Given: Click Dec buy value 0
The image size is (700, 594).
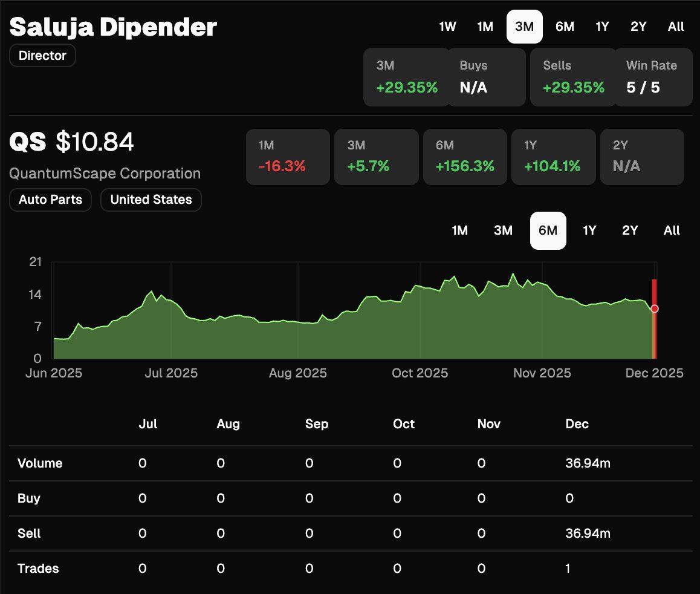Looking at the screenshot, I should (x=569, y=498).
